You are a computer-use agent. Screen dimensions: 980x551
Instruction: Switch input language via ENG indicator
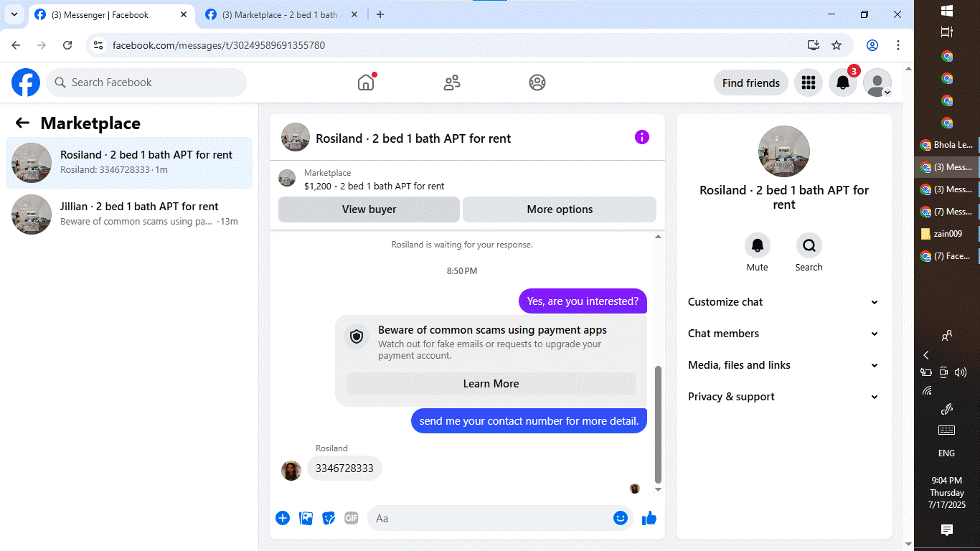click(946, 453)
